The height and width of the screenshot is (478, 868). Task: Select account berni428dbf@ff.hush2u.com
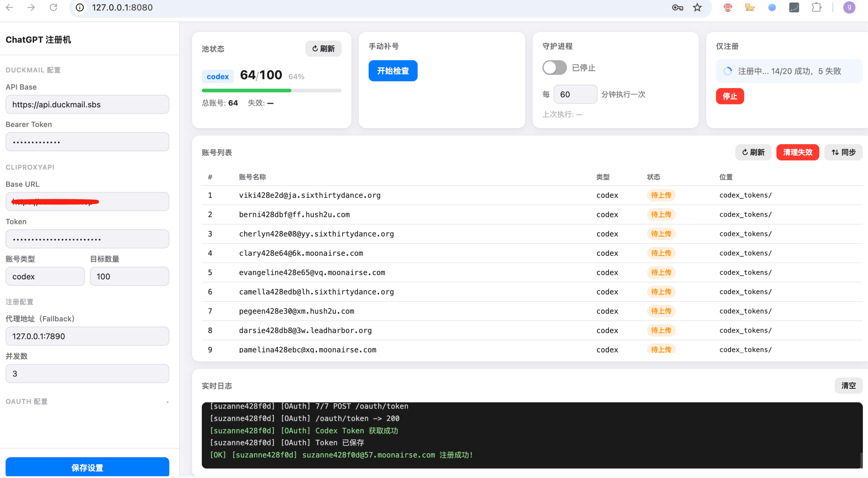pyautogui.click(x=295, y=214)
